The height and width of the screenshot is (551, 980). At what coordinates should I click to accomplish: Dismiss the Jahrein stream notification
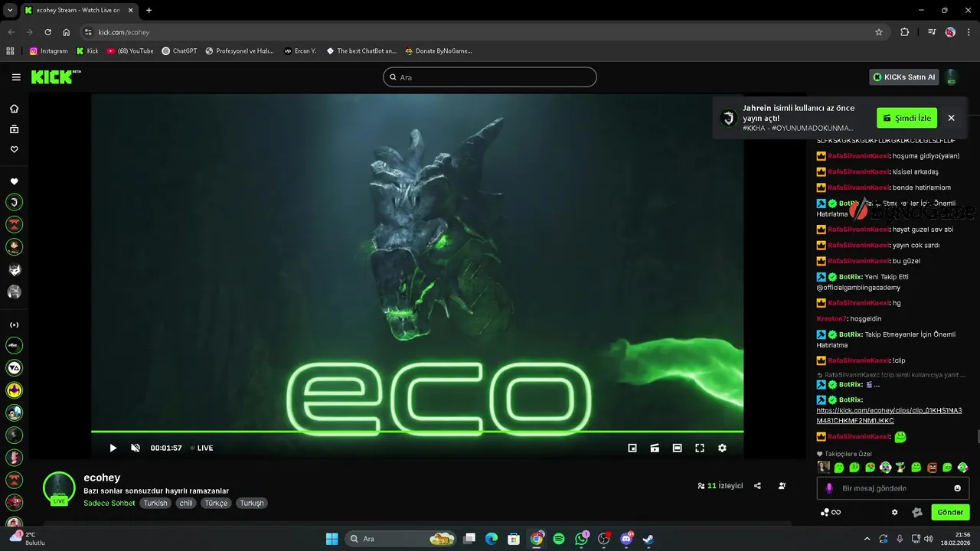(x=951, y=118)
